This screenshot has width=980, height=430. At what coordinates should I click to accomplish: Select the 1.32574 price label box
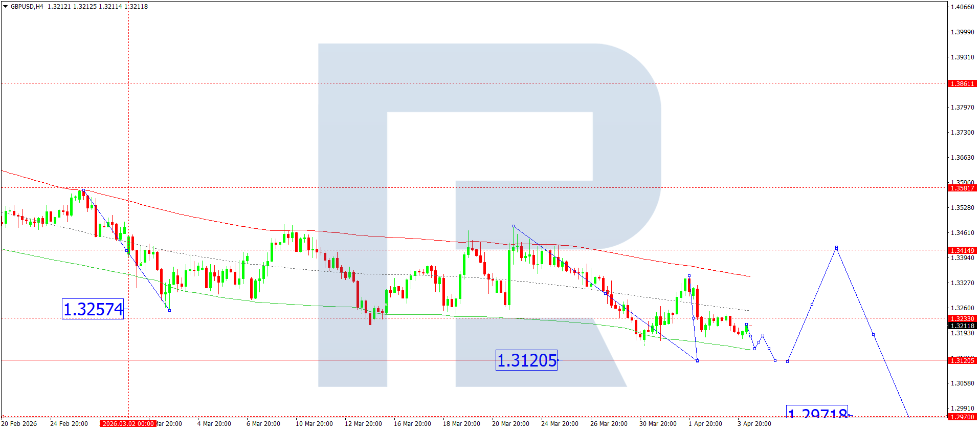coord(93,309)
